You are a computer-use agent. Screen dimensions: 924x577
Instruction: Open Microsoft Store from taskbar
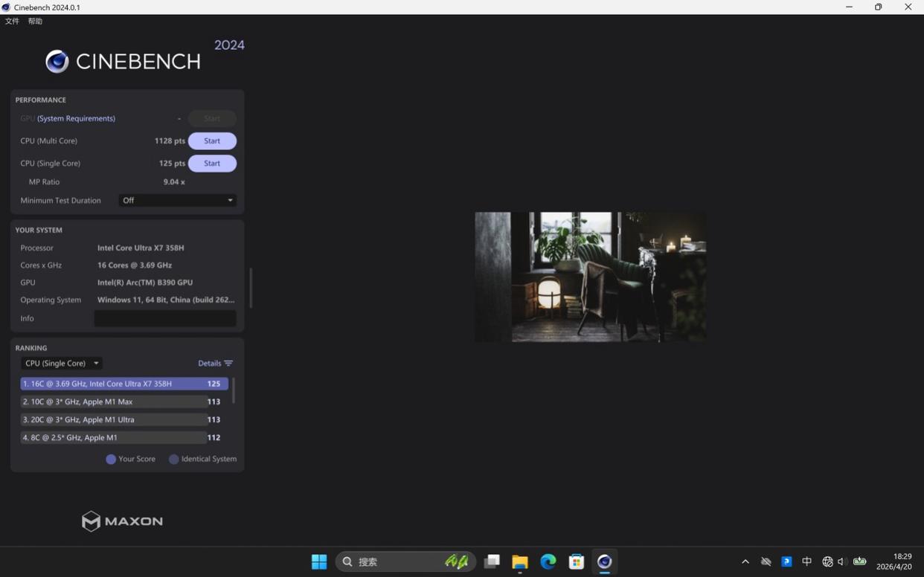577,561
